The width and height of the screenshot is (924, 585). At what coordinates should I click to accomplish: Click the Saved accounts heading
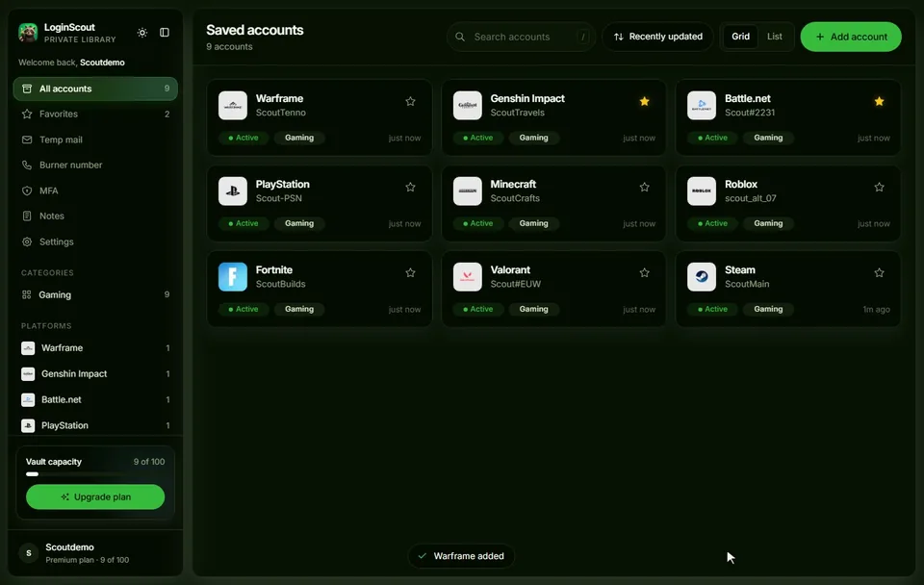coord(254,30)
